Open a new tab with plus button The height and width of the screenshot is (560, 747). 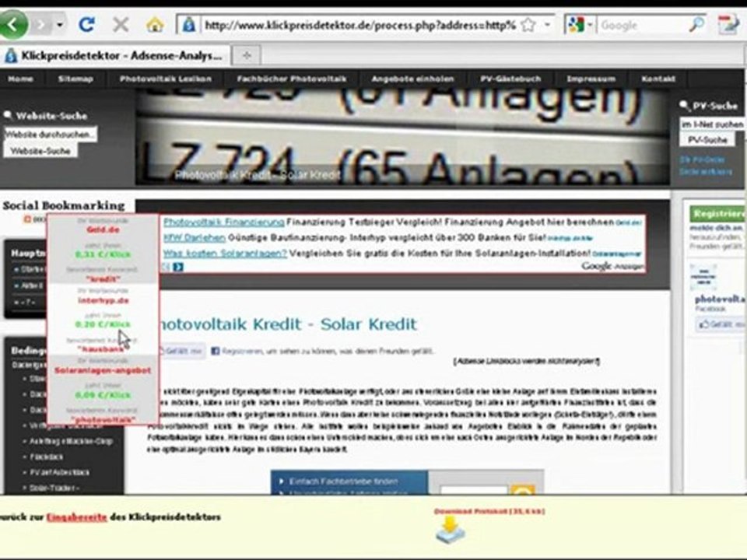click(x=247, y=56)
